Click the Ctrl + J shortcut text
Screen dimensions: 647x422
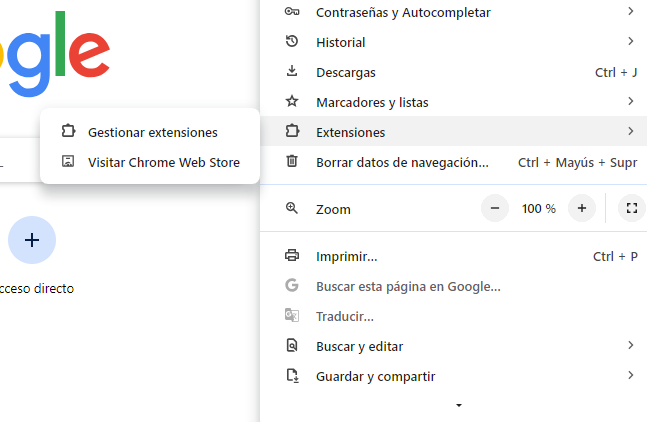(x=616, y=72)
